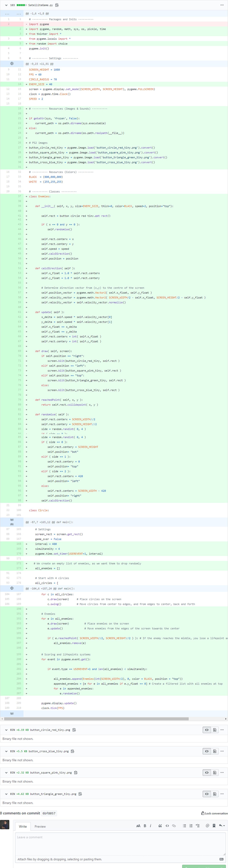This screenshot has height=868, width=228.
Task: Show source diff for button_square_pink_tiny.png
Action: click(x=207, y=772)
